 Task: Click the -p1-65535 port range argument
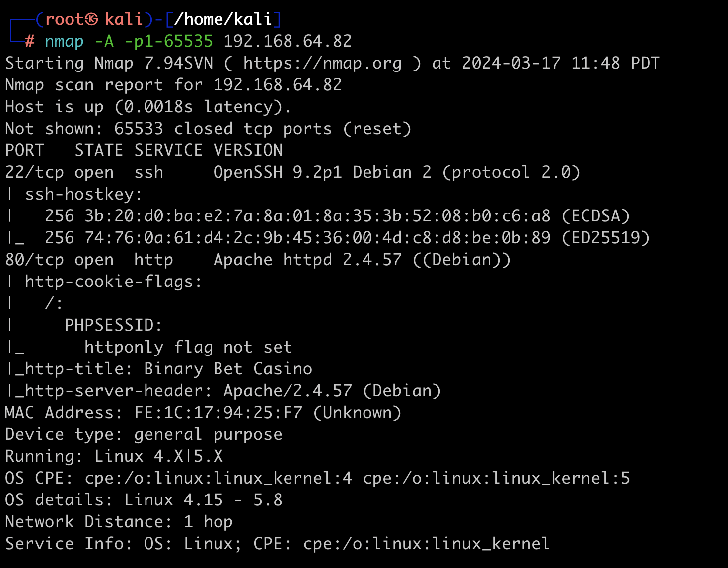(x=168, y=41)
